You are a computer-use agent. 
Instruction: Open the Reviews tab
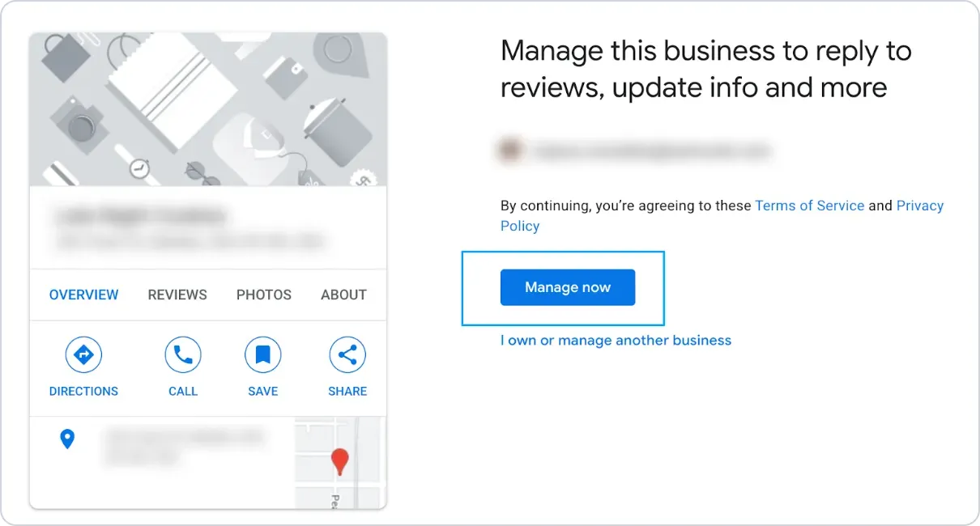[177, 295]
